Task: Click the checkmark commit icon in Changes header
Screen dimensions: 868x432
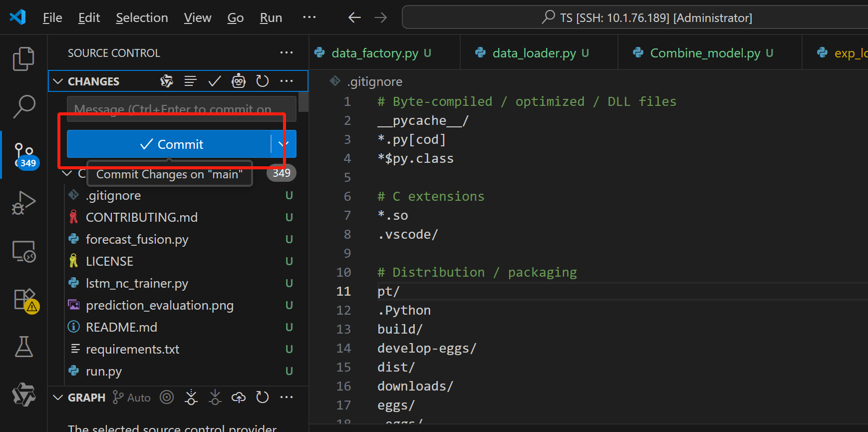Action: 215,81
